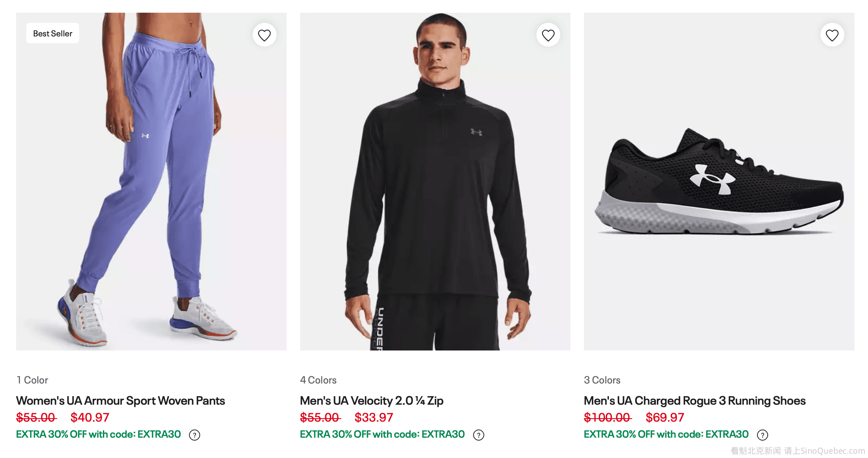Add Charged Rogue 3 shoes to wishlist
Image resolution: width=868 pixels, height=458 pixels.
pyautogui.click(x=832, y=35)
